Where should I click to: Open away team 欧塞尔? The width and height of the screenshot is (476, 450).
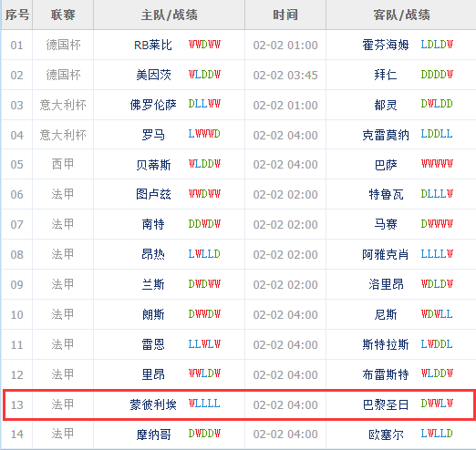386,435
